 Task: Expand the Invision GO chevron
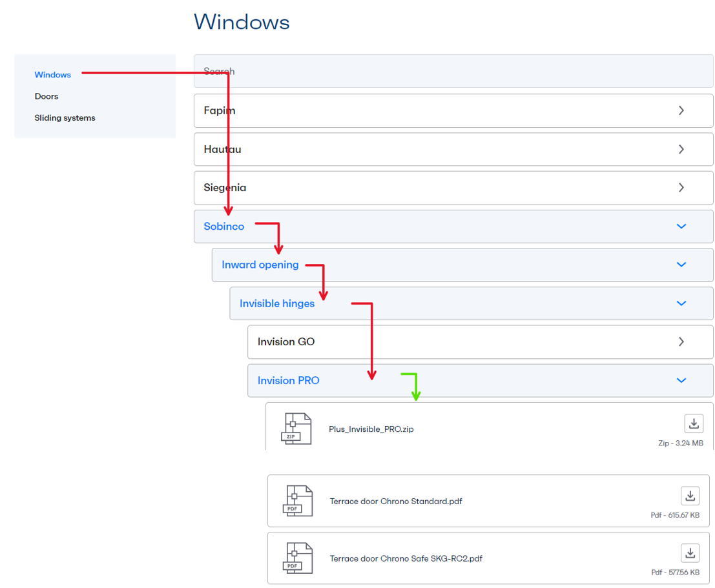point(681,341)
